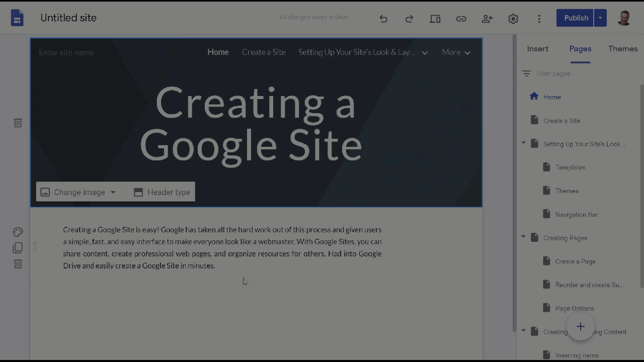This screenshot has height=362, width=644.
Task: Click the Home page house icon
Action: click(x=534, y=97)
